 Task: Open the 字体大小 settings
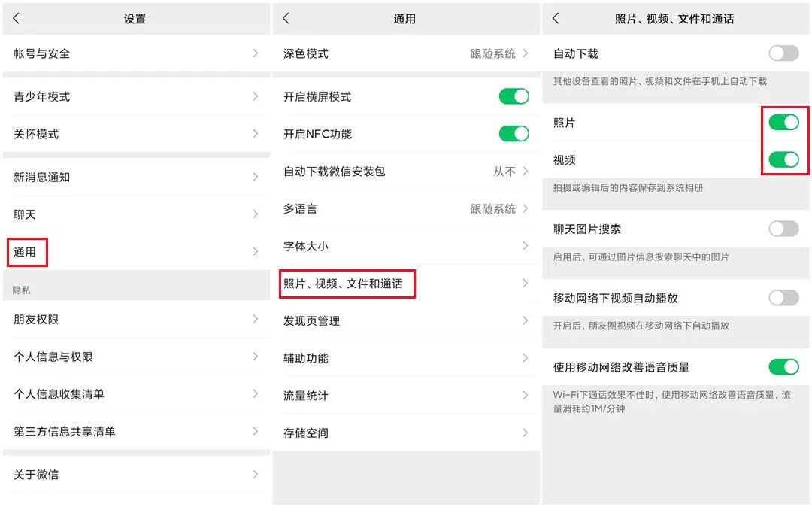pos(406,246)
